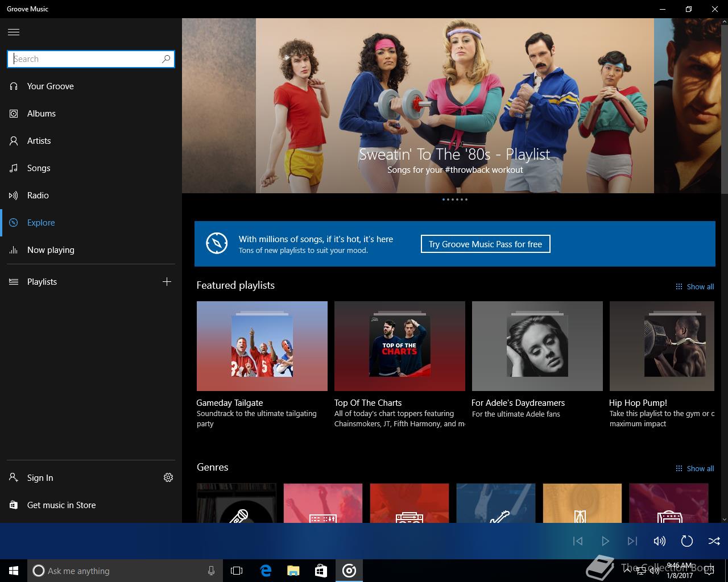The width and height of the screenshot is (728, 582).
Task: Click the Hip Hop Pump! title text
Action: coord(638,402)
